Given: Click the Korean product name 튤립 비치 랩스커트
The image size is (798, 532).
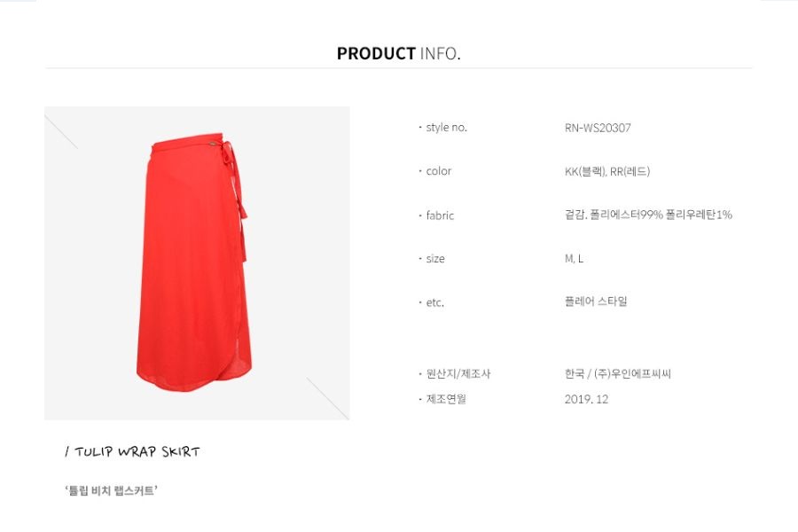Looking at the screenshot, I should pyautogui.click(x=111, y=490).
